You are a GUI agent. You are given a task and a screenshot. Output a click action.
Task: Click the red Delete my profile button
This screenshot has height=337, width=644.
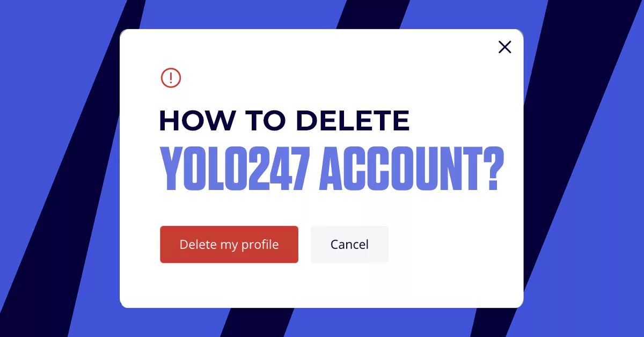[229, 245]
